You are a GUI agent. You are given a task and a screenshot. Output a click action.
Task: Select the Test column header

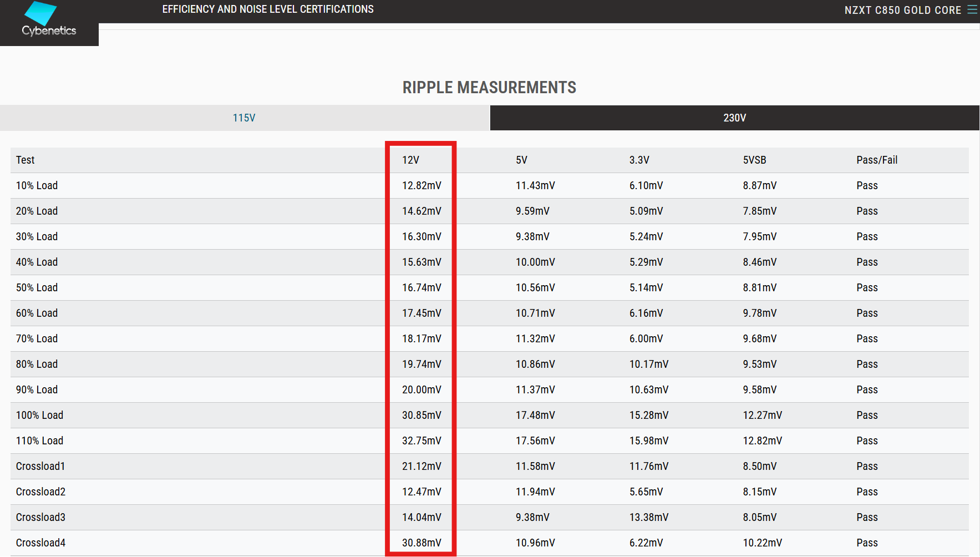coord(25,160)
